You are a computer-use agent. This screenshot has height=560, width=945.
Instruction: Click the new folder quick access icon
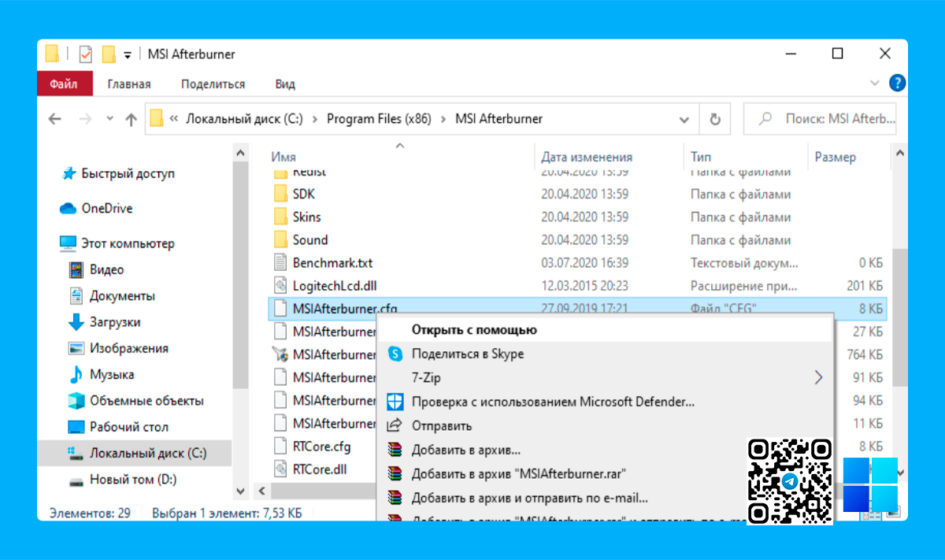point(109,54)
